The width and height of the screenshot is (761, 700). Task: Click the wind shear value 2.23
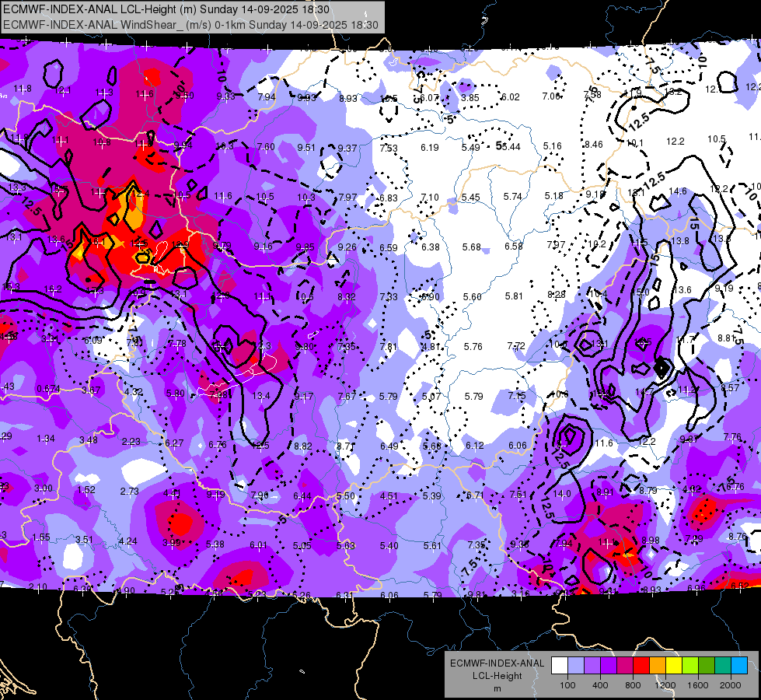click(131, 442)
